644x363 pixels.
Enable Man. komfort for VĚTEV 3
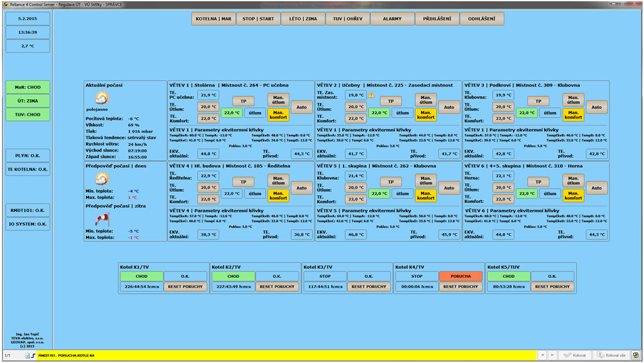573,113
